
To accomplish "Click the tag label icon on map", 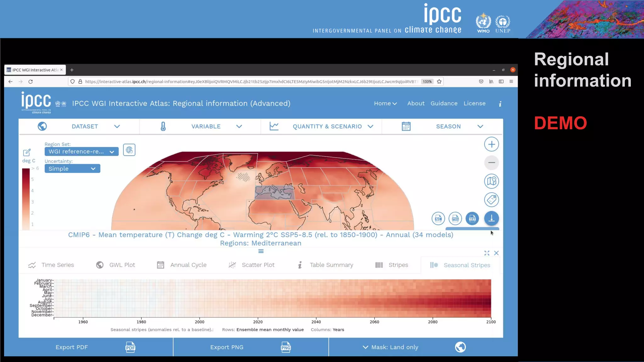I will pyautogui.click(x=491, y=200).
